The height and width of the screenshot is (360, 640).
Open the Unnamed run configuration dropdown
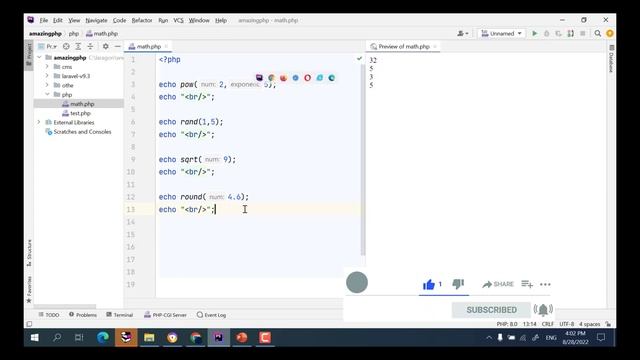pos(501,33)
